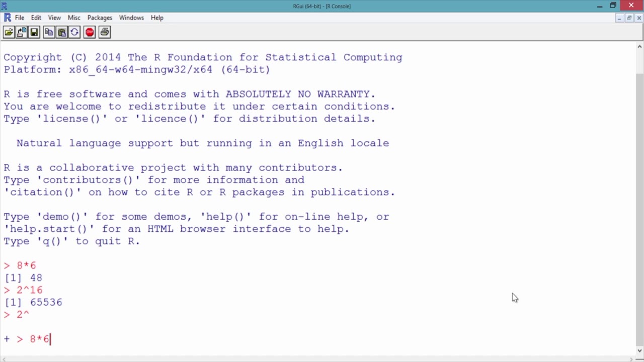Click the 'You are welcome to redistribute' line
The image size is (644, 362).
[x=200, y=107]
